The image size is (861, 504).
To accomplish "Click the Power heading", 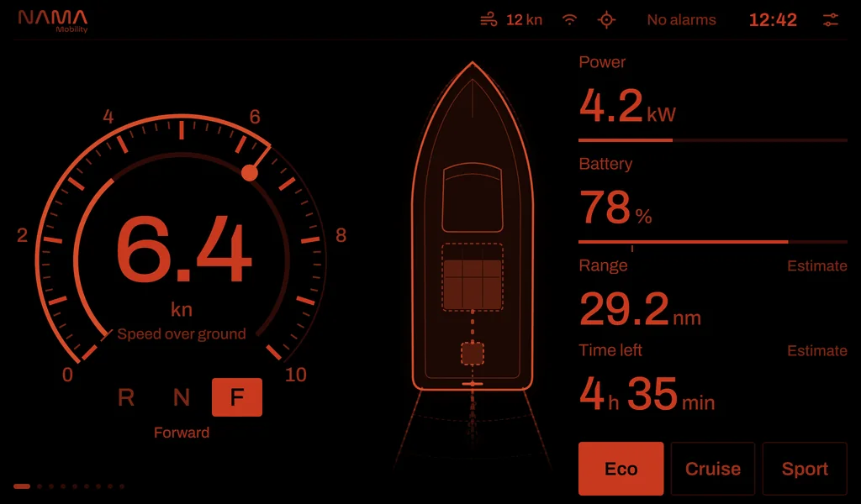I will point(602,62).
